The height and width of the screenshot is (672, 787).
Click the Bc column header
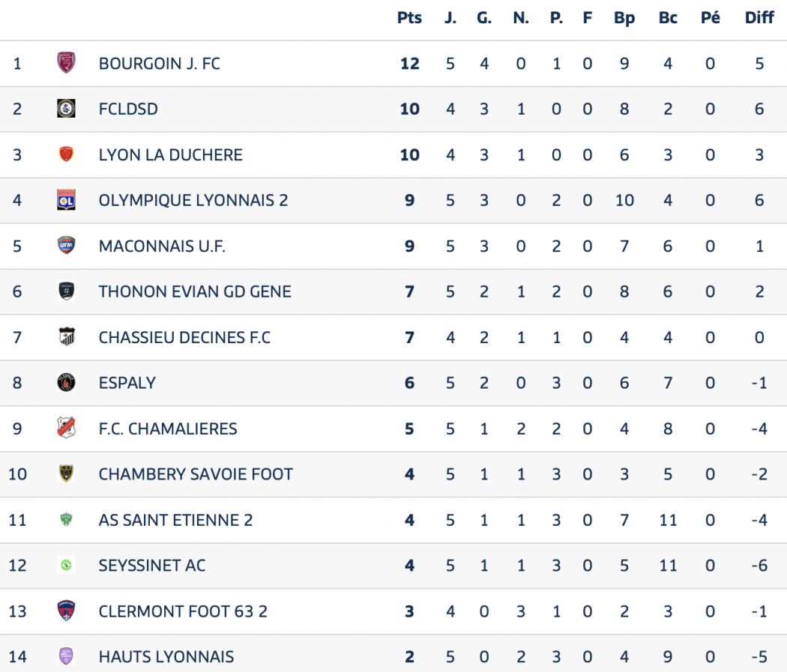click(x=668, y=18)
